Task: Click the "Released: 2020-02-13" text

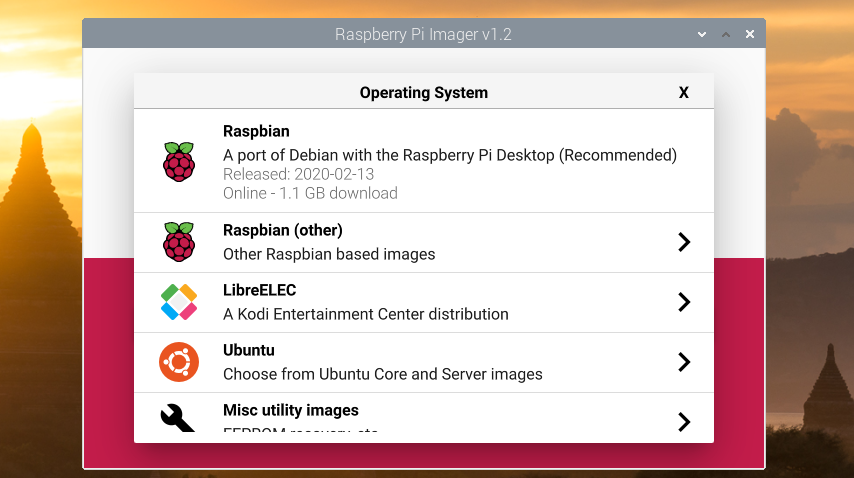Action: click(x=298, y=174)
